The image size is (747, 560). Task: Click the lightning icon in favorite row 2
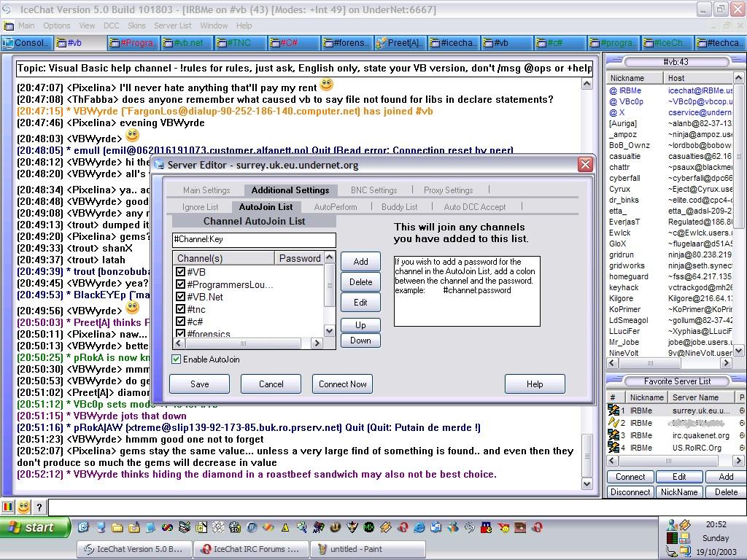click(613, 422)
